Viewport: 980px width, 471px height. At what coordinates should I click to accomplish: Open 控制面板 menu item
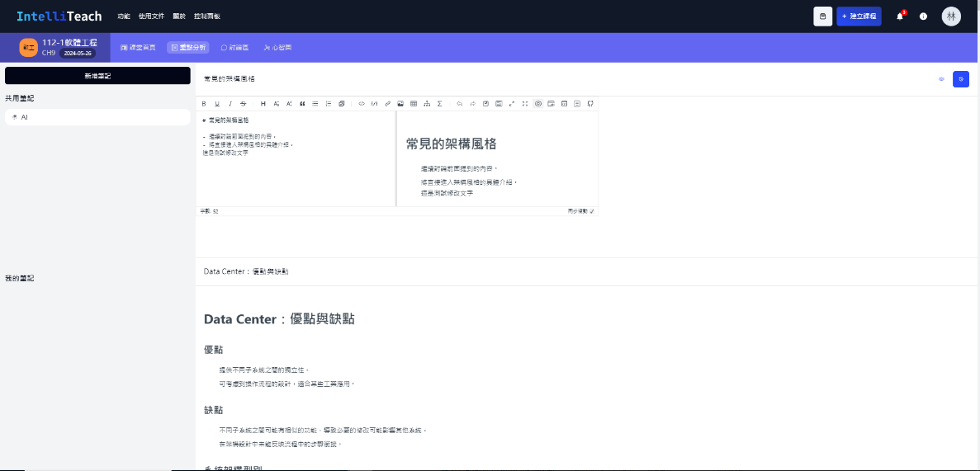tap(207, 16)
